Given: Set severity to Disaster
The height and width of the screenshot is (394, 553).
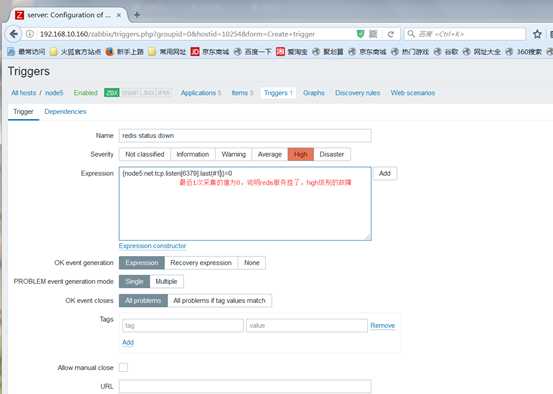Looking at the screenshot, I should [332, 154].
